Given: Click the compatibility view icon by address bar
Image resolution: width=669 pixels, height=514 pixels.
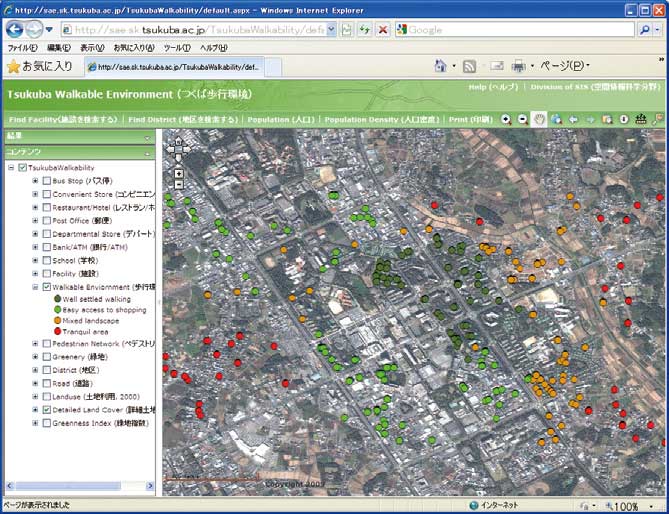Looking at the screenshot, I should coord(347,30).
